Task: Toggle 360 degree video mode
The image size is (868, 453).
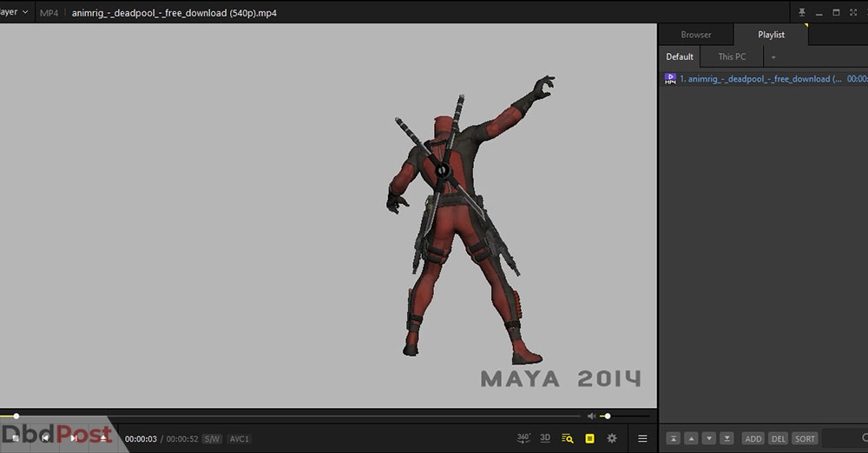Action: [x=523, y=438]
